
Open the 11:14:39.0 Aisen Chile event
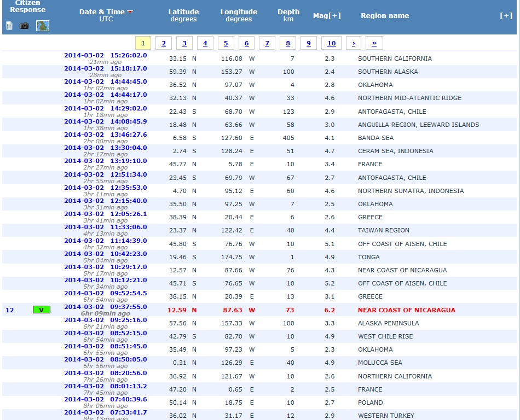[106, 241]
